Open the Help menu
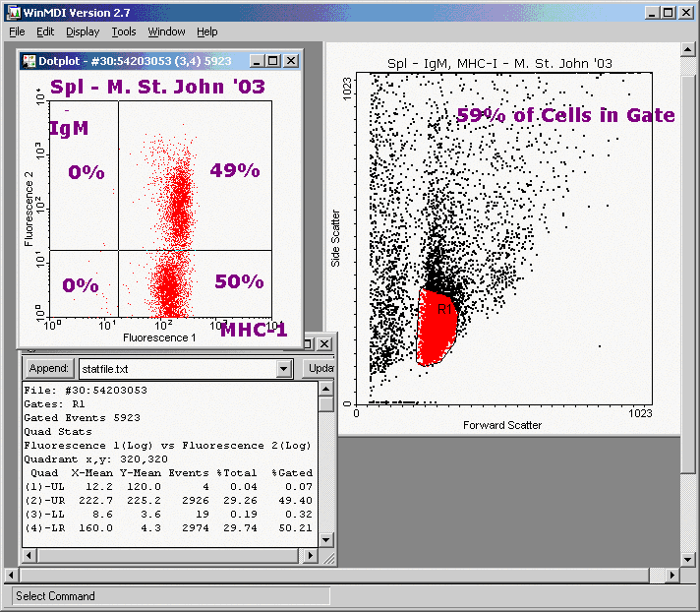 (x=206, y=31)
